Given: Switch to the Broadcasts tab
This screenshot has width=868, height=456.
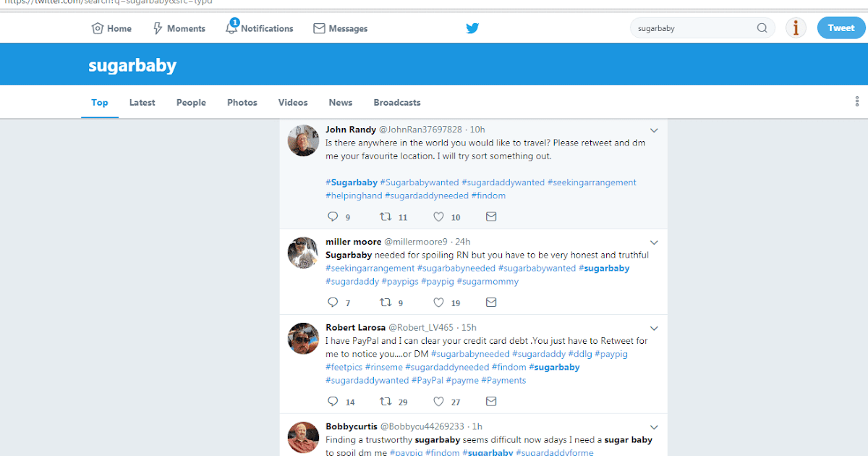Looking at the screenshot, I should point(397,102).
